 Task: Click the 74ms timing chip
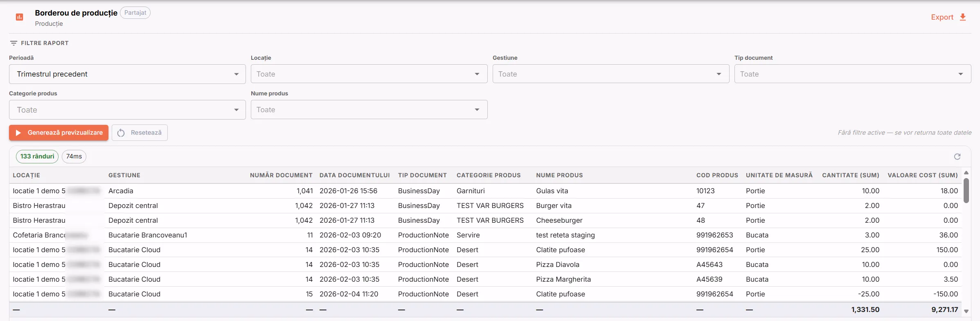tap(74, 156)
